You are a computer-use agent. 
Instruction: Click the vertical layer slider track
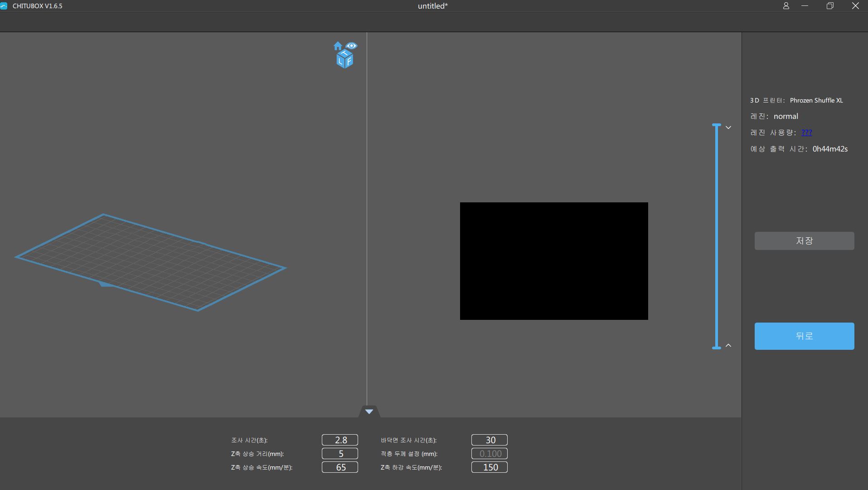[x=717, y=236]
